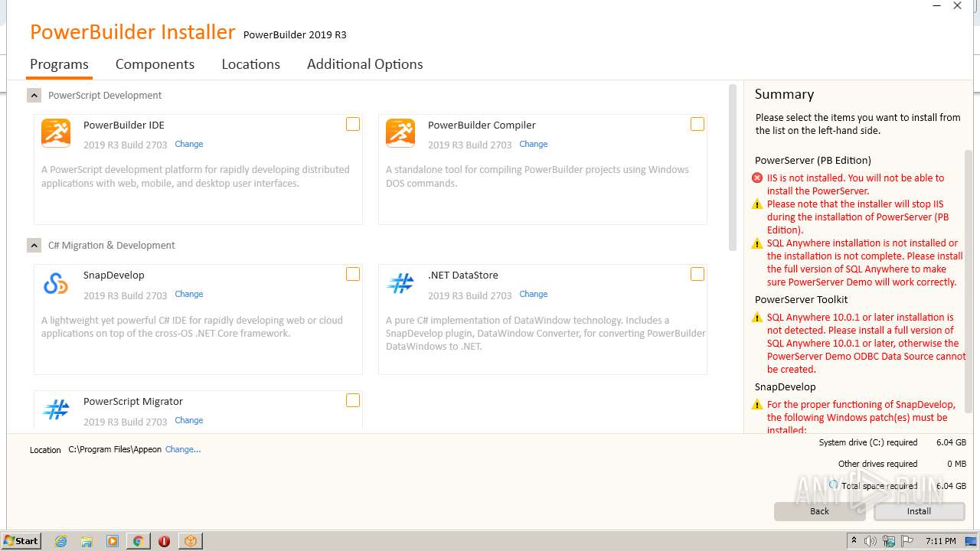
Task: Click the .NET DataStore product icon
Action: tap(400, 284)
